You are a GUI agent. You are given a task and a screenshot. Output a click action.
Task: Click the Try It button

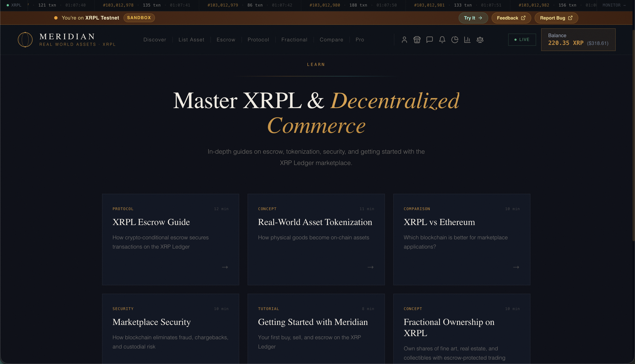[x=473, y=18]
